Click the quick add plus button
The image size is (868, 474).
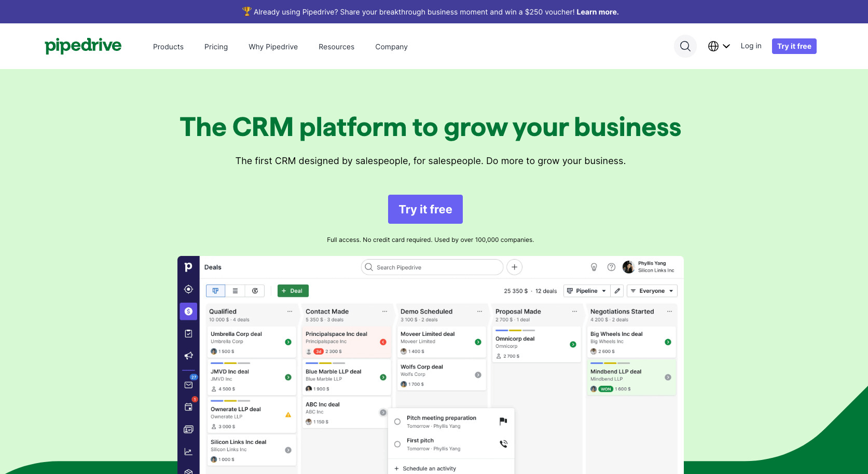(514, 267)
